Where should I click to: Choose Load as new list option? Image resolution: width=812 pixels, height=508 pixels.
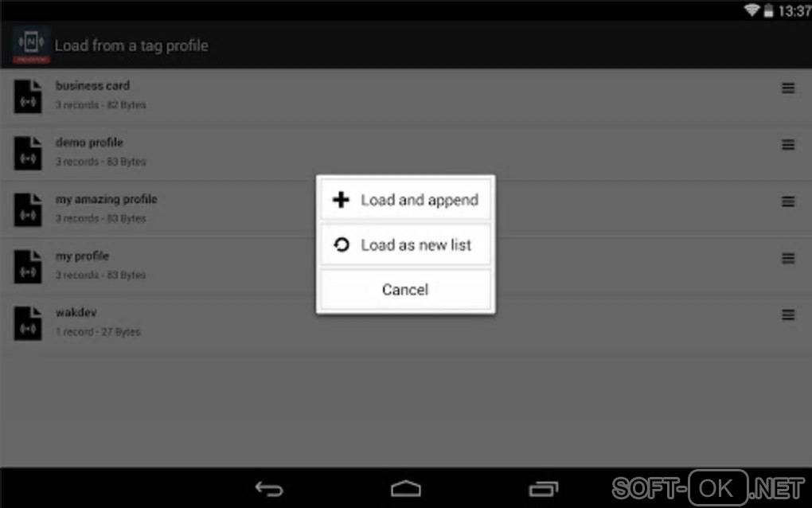click(405, 244)
